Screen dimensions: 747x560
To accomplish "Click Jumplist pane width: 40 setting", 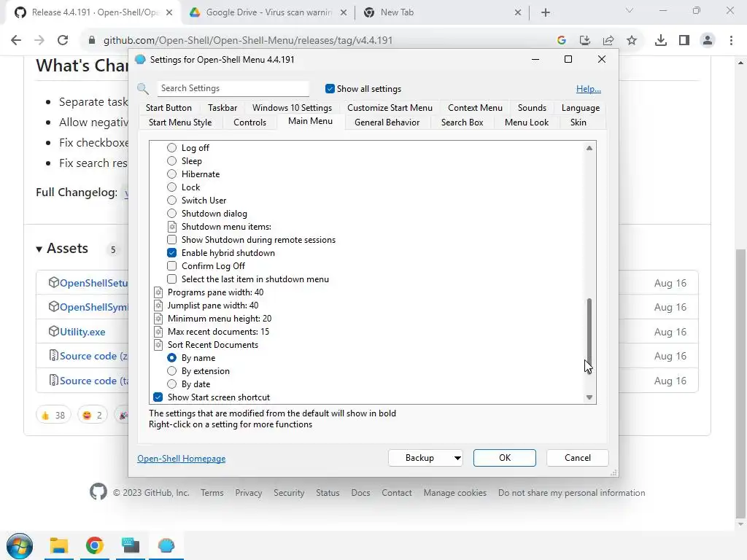I will coord(213,306).
